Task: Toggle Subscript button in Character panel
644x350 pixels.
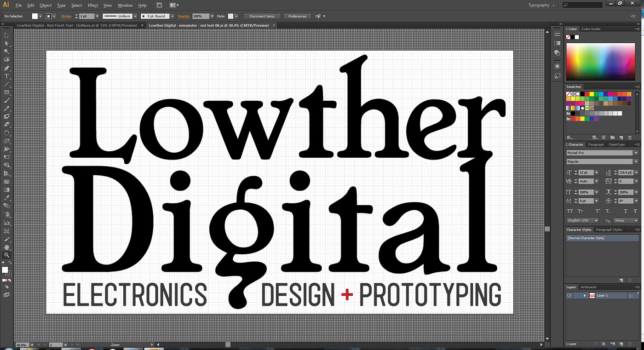Action: [x=608, y=211]
